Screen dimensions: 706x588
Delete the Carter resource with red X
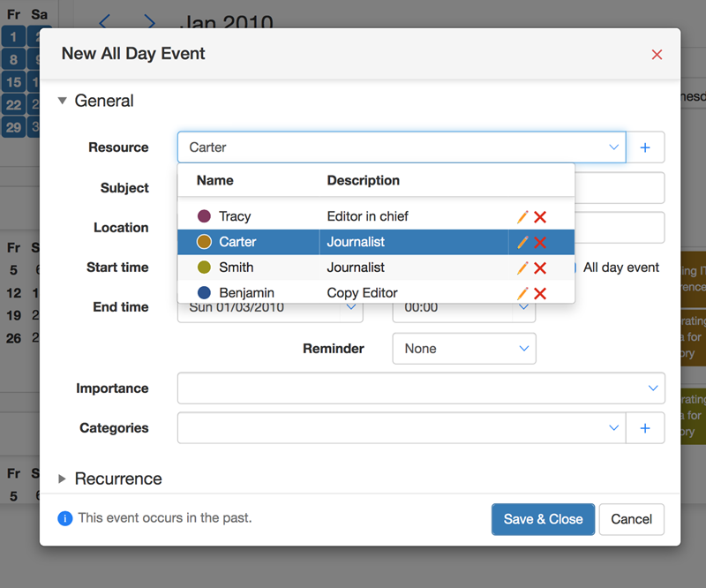point(540,242)
